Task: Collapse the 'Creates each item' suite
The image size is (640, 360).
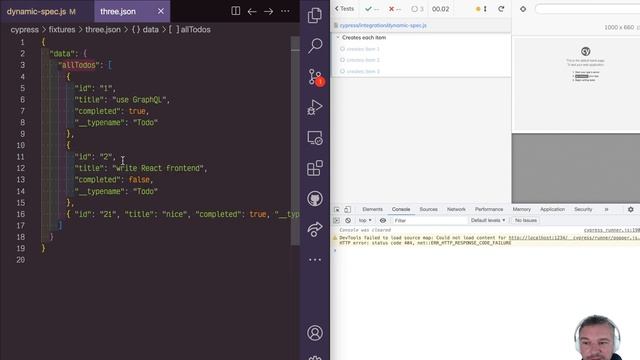Action: pos(364,38)
